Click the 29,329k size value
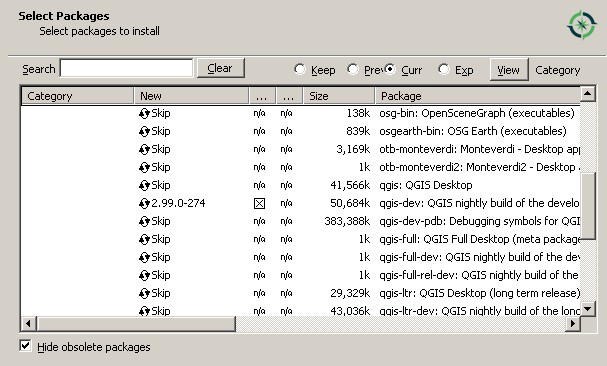 coord(350,294)
